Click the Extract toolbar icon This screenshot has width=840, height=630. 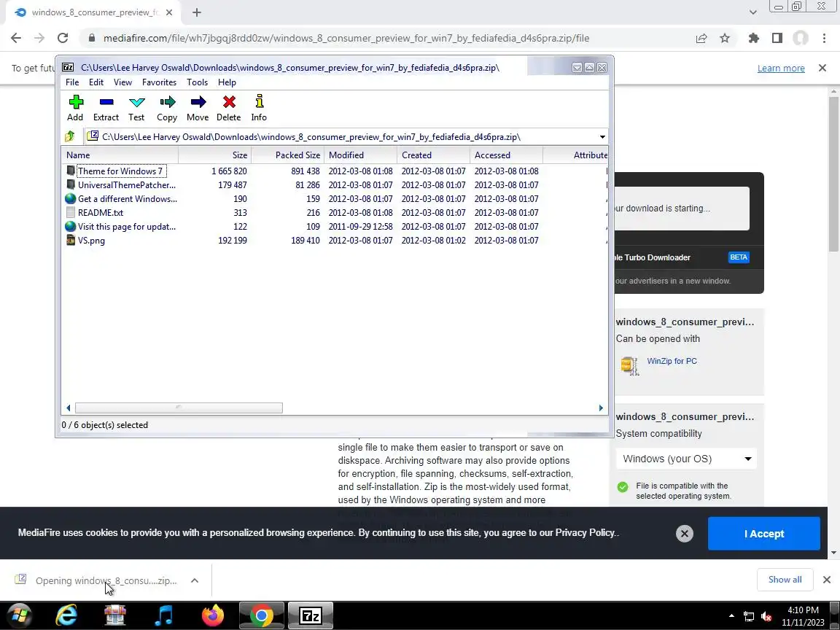106,108
